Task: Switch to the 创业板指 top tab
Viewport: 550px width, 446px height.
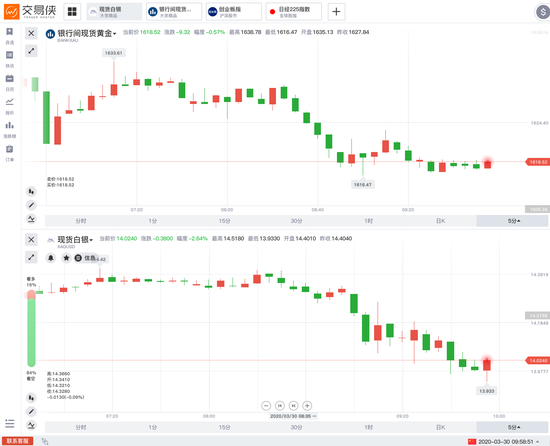Action: coord(234,12)
